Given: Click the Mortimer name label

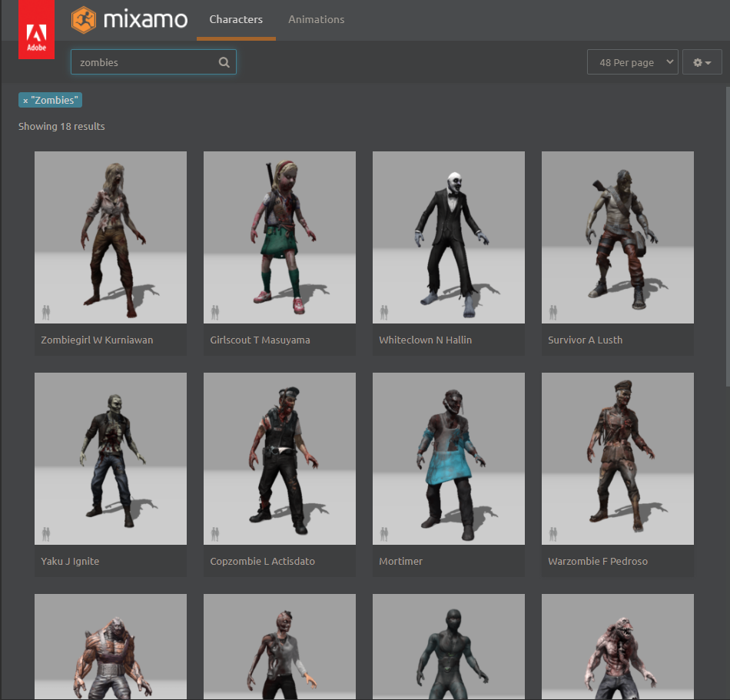Looking at the screenshot, I should (400, 561).
